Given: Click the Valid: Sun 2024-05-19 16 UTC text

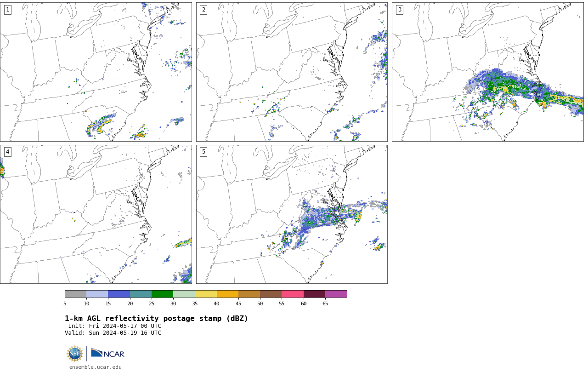Looking at the screenshot, I should pos(113,333).
